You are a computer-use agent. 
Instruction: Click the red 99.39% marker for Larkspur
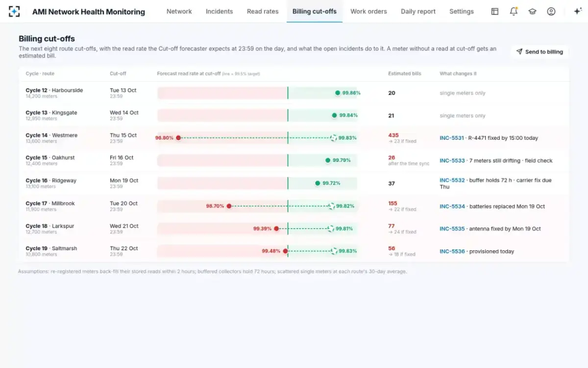[276, 229]
